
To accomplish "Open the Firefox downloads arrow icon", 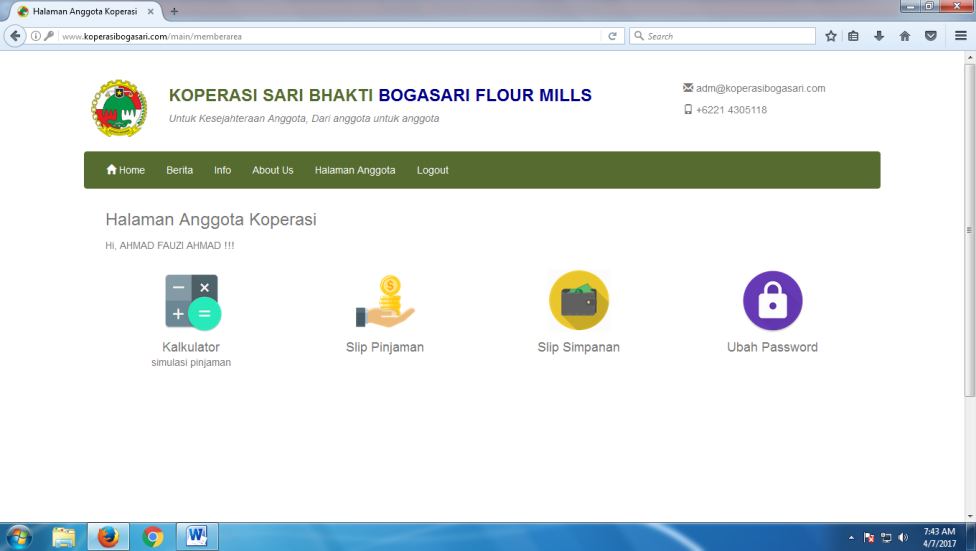I will 879,36.
